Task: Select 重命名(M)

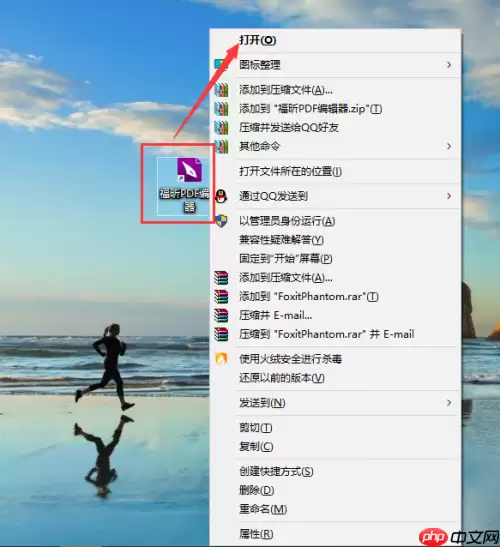Action: coord(263,509)
